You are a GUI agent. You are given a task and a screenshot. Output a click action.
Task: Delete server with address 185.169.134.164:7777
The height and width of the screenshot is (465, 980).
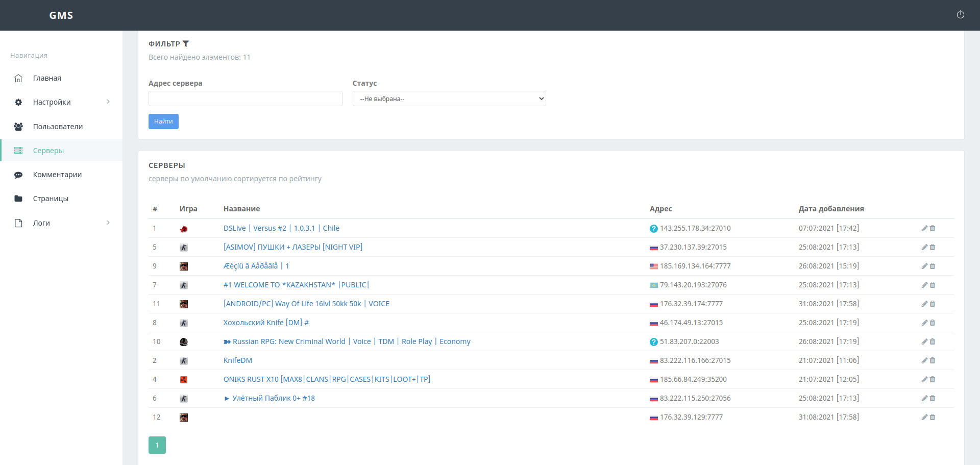coord(933,266)
